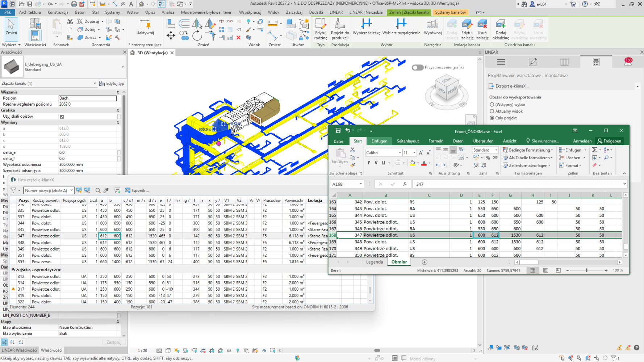Click the calculator icon in LINEAR panel

[596, 62]
